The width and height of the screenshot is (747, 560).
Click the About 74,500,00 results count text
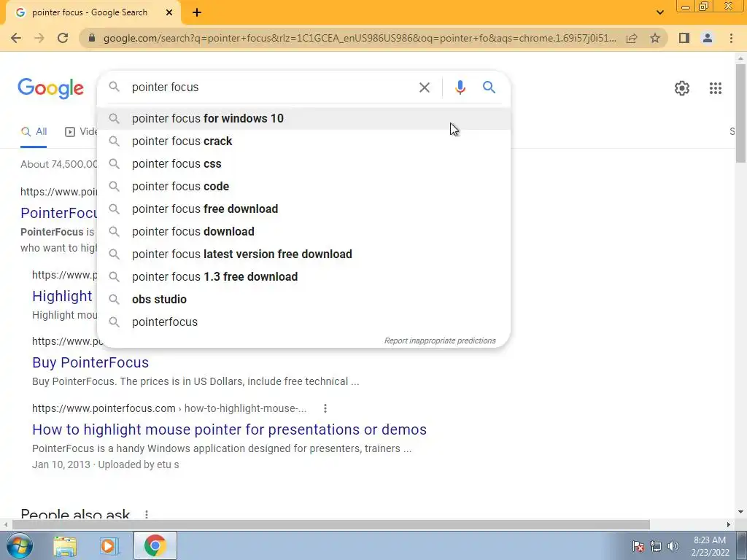click(58, 164)
